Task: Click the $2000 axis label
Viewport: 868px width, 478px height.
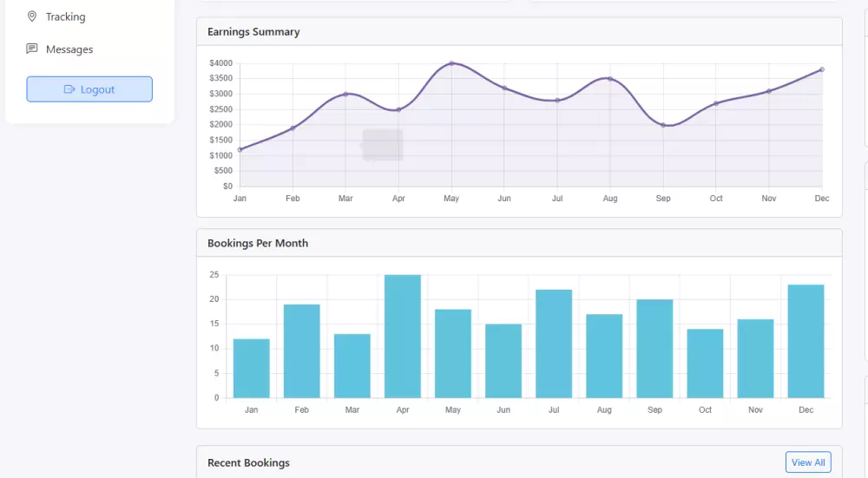Action: (x=220, y=124)
